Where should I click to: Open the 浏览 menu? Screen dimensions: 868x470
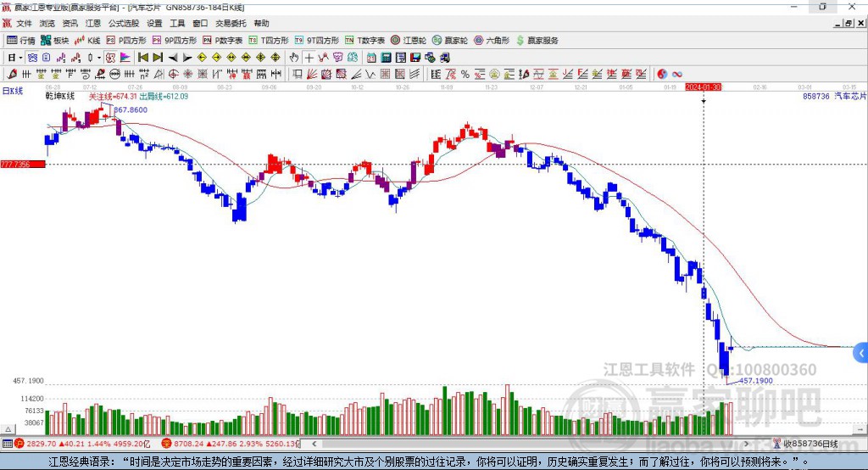[47, 23]
